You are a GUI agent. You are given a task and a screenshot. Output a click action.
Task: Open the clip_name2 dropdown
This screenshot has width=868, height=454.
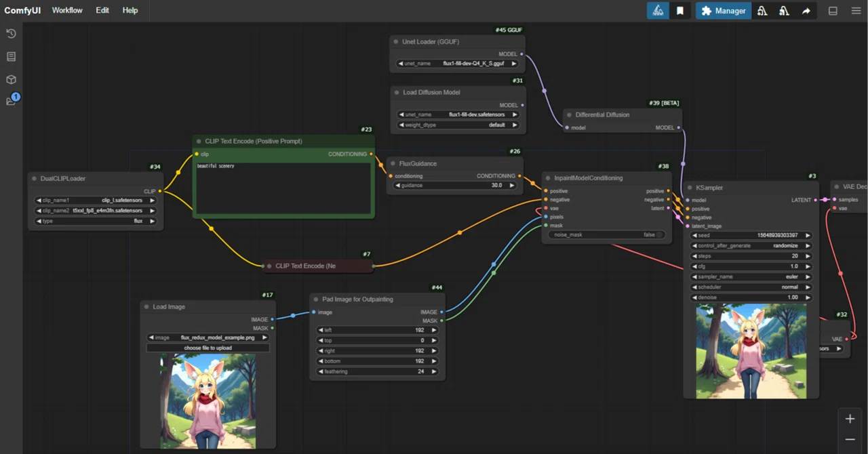(96, 211)
